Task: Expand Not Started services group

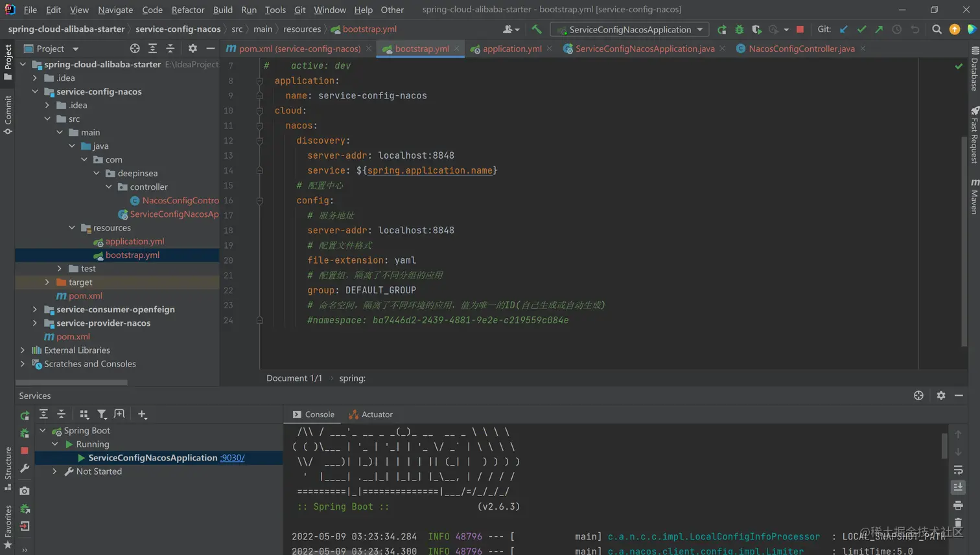Action: (x=55, y=471)
